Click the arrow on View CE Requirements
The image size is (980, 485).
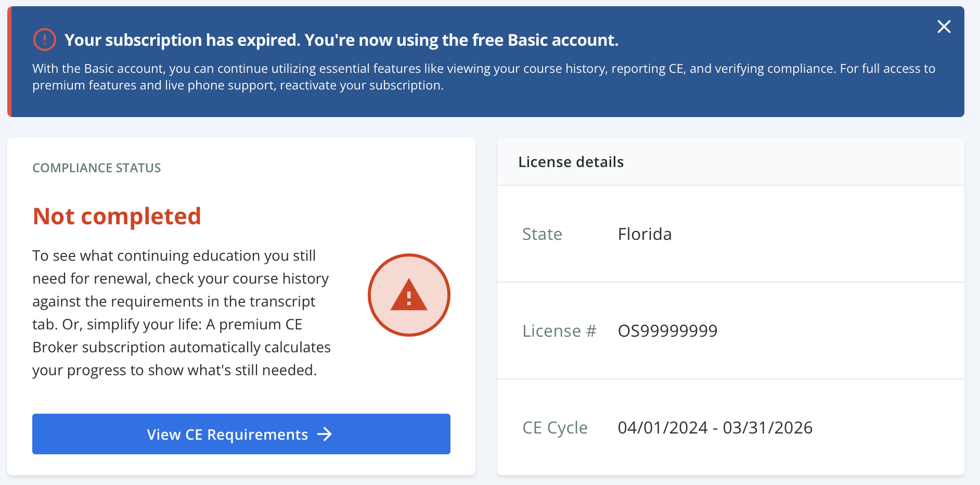325,434
